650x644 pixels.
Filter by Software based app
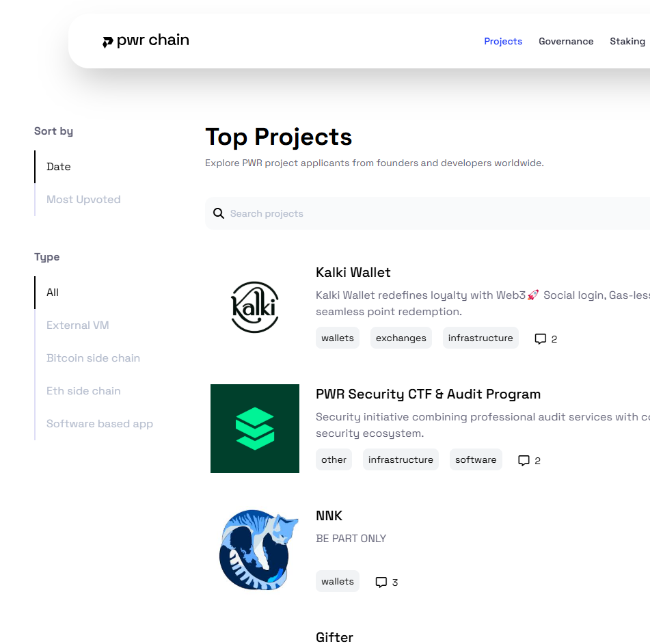click(100, 424)
